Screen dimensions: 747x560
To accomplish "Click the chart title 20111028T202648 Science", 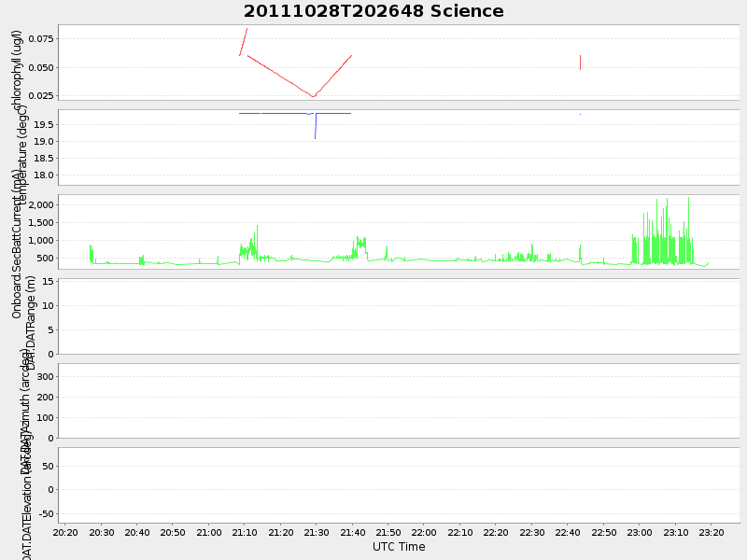I will click(373, 11).
